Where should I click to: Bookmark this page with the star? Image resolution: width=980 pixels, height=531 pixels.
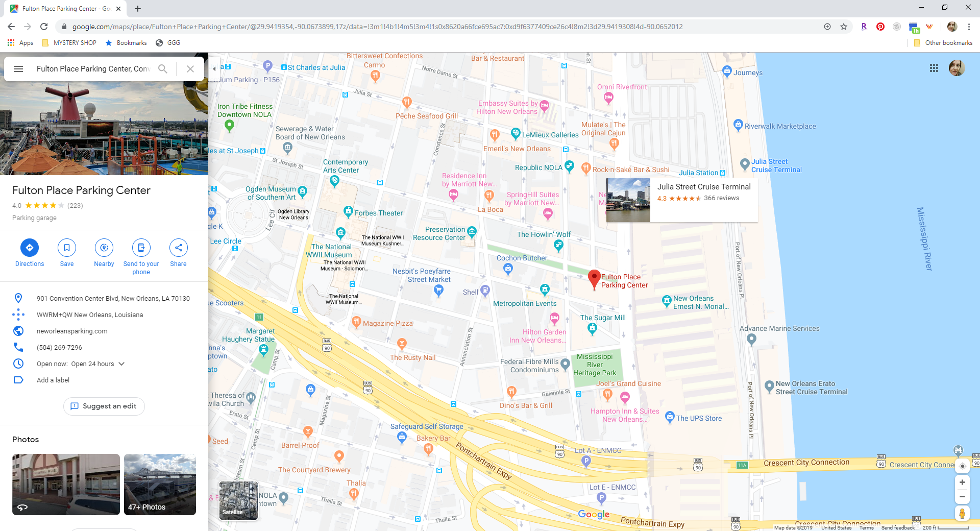[844, 27]
